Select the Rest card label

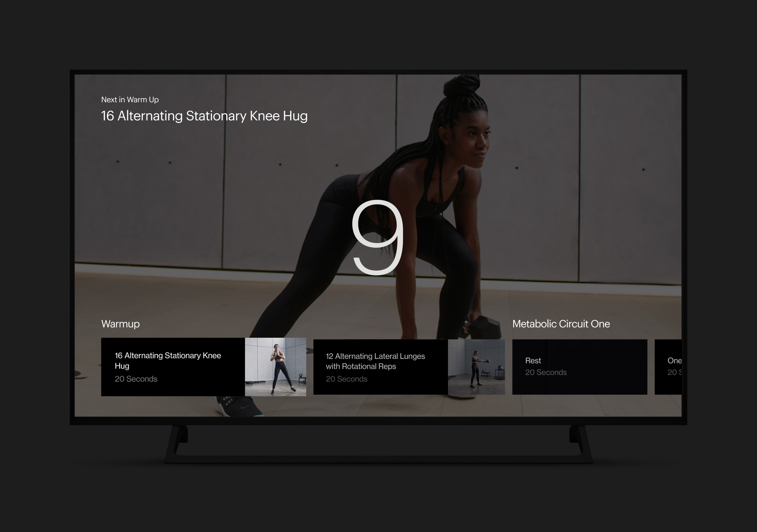pos(533,360)
